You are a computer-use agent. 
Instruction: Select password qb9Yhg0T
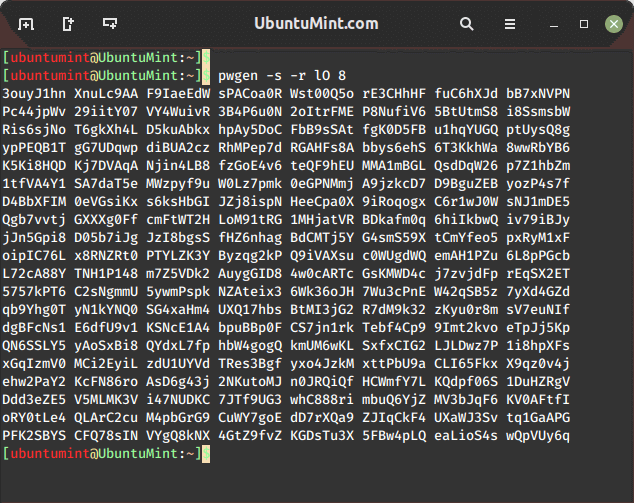(34, 310)
